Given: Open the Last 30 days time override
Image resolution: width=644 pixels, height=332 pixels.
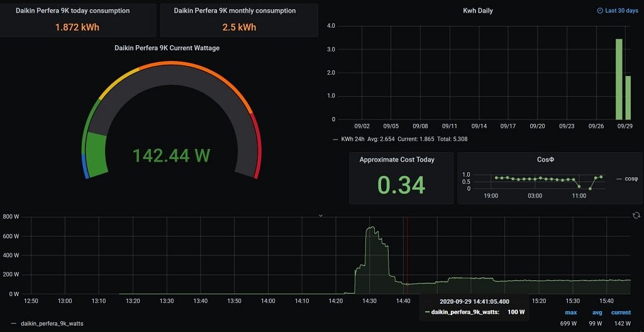Looking at the screenshot, I should (618, 11).
